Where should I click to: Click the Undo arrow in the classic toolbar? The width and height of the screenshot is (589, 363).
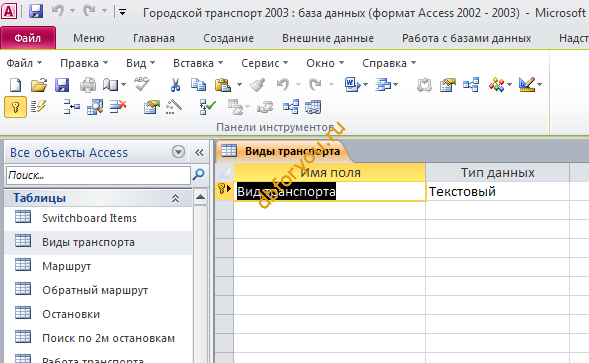coord(283,85)
